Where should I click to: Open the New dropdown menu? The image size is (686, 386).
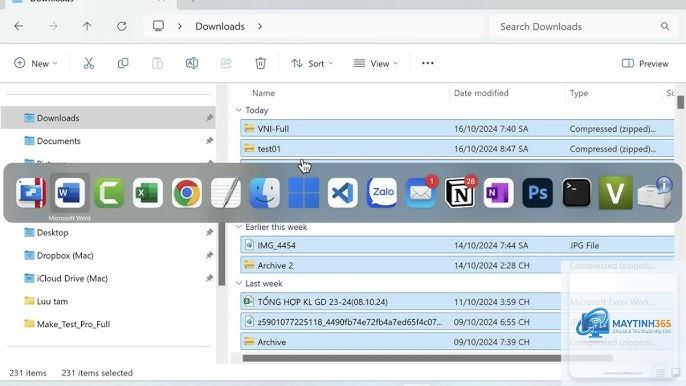pos(36,63)
